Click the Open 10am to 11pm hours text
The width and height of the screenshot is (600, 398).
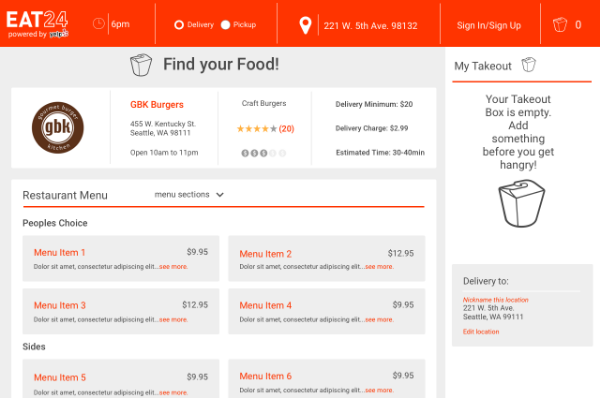(x=164, y=153)
